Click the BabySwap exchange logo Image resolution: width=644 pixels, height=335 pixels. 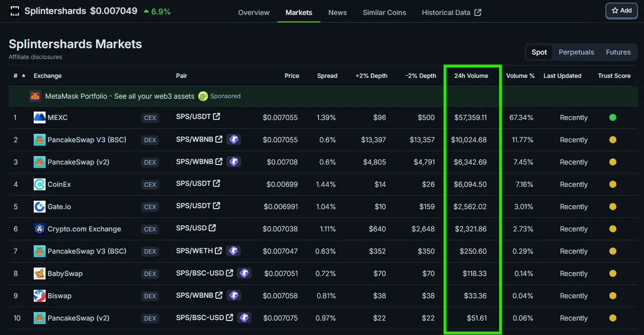pyautogui.click(x=40, y=274)
